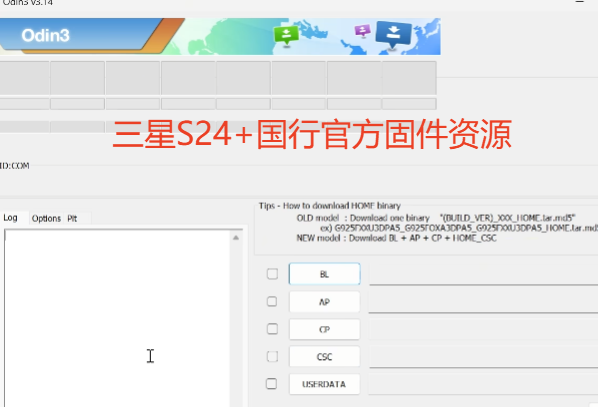Click the NEW model instruction line
Screen dimensions: 598x407
[396, 238]
